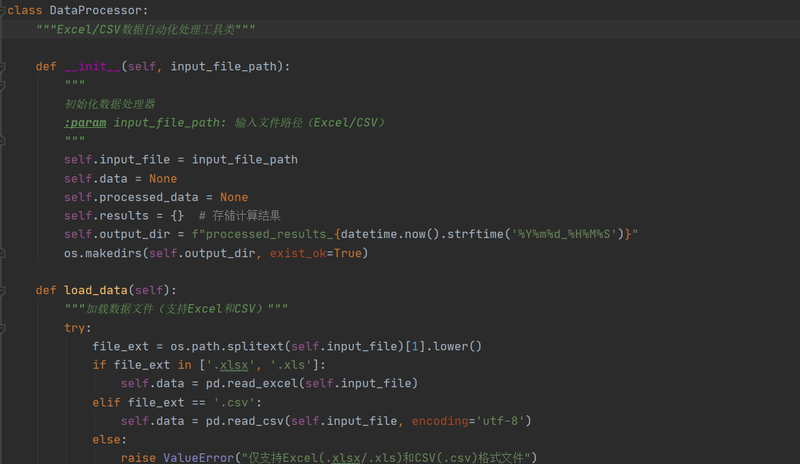Click the 'self.input_file = input_file_path' assignment line
Viewport: 800px width, 464px height.
coord(181,160)
